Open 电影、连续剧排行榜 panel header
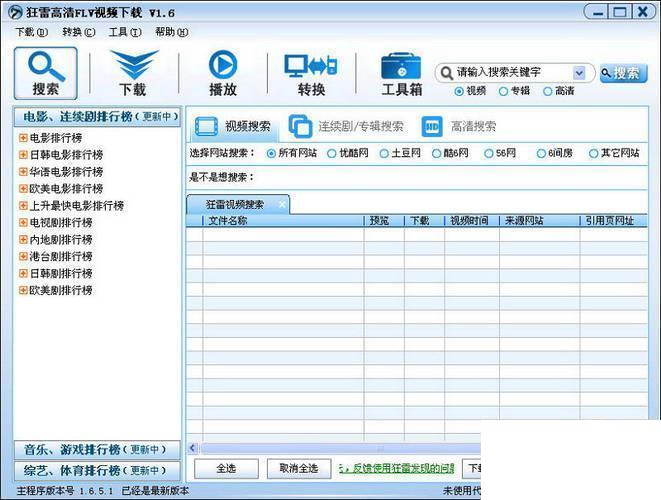The image size is (661, 500). pos(97,117)
